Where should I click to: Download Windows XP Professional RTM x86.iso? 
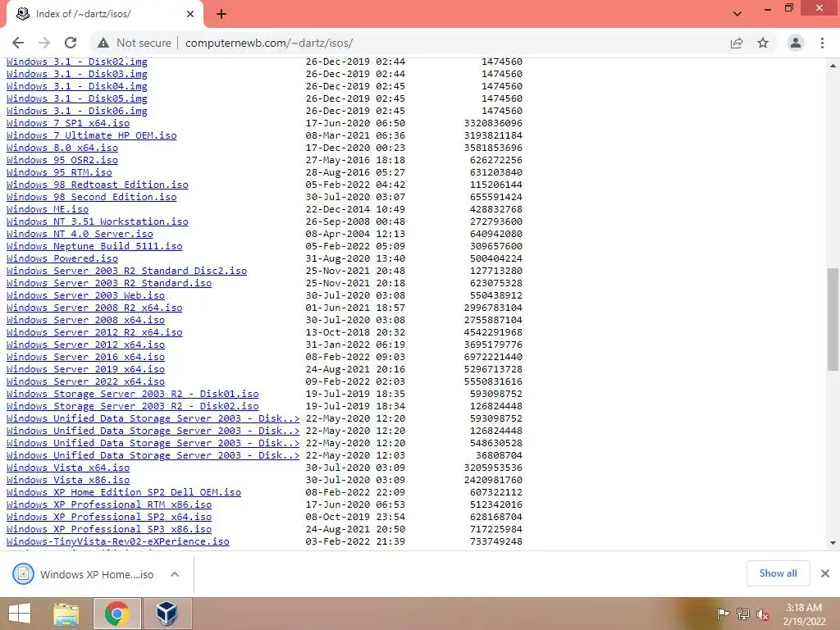(x=109, y=505)
